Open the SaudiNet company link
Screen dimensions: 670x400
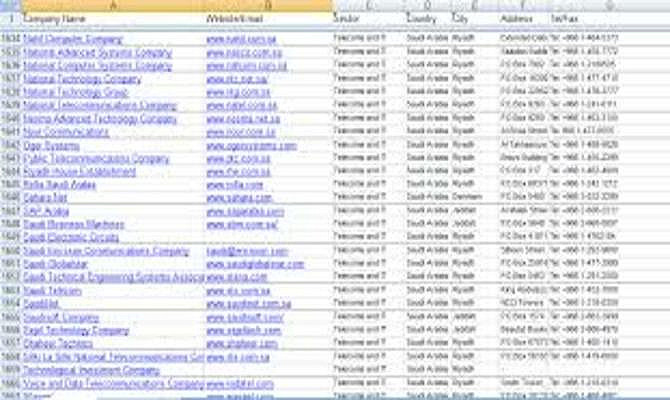(x=41, y=304)
